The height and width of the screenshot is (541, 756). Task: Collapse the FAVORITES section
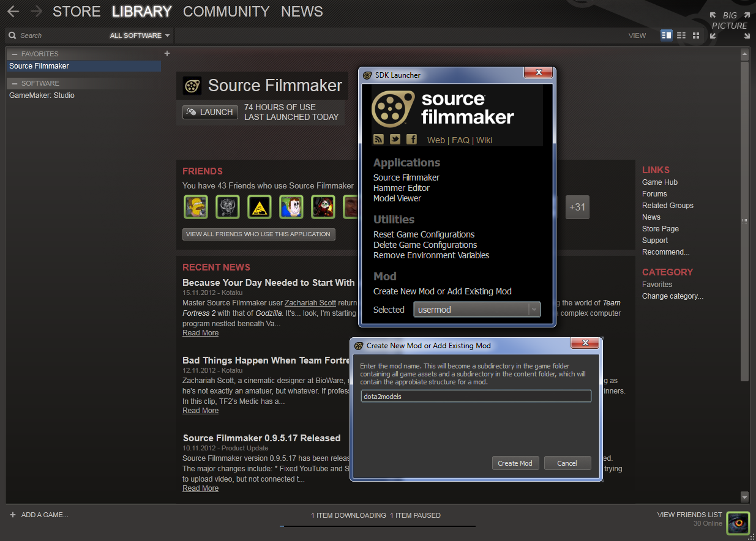coord(13,54)
